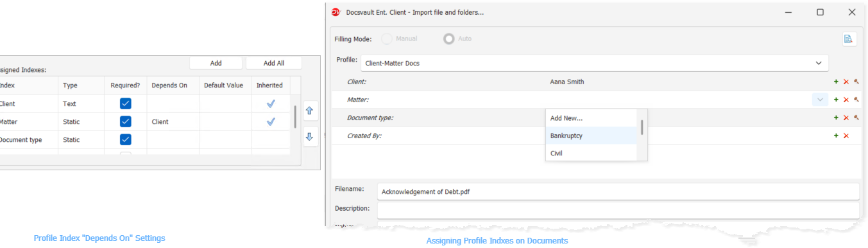Screen dimensions: 868x248
Task: Click the Add All button
Action: pyautogui.click(x=274, y=63)
